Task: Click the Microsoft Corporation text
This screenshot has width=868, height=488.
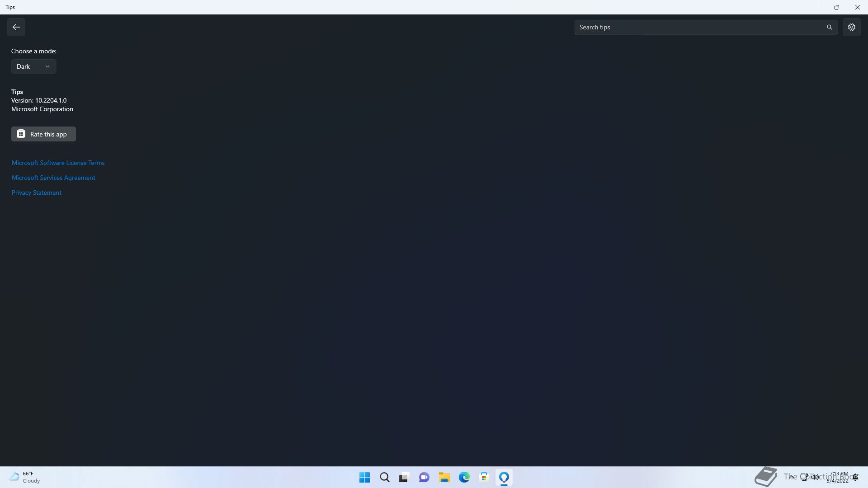Action: click(x=42, y=109)
